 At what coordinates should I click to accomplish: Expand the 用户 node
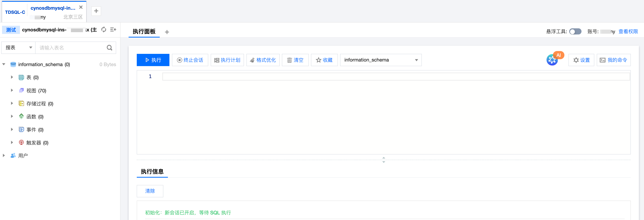(4, 155)
